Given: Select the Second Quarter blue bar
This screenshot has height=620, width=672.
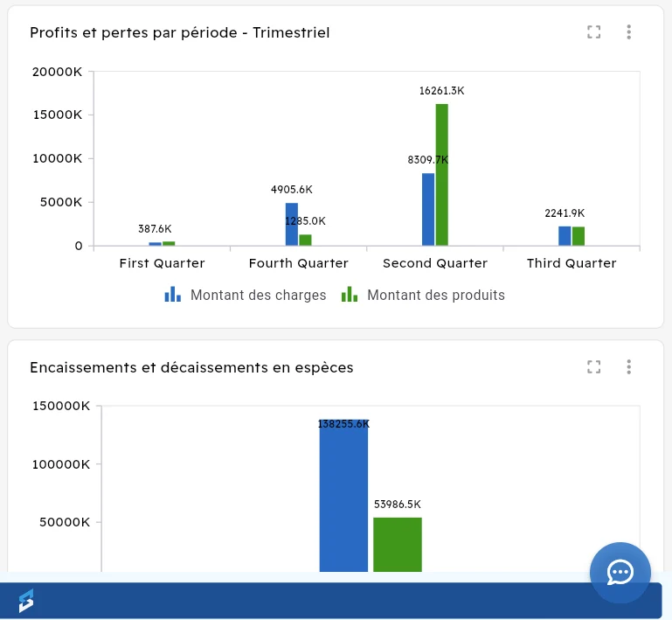Looking at the screenshot, I should click(x=428, y=210).
